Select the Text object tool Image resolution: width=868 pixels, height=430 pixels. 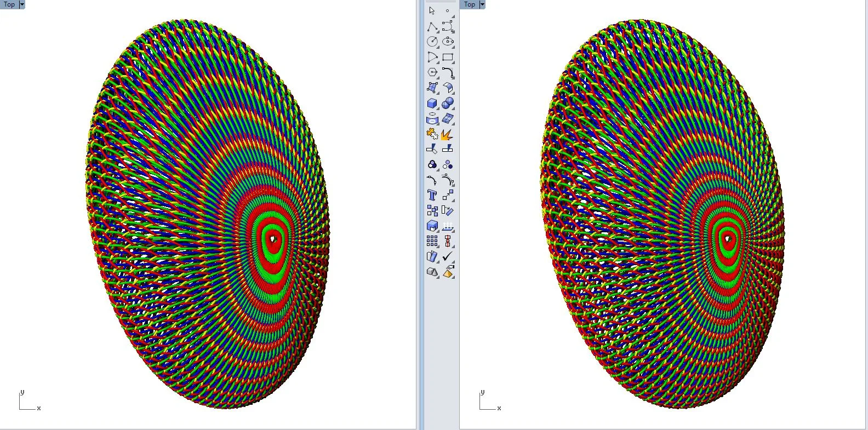[432, 195]
